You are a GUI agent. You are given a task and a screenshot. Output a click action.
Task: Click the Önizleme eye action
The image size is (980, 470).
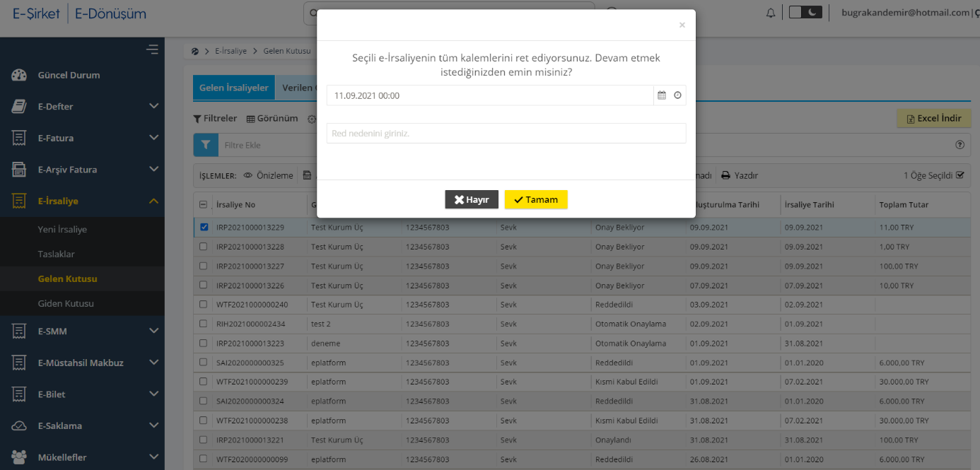[x=268, y=175]
